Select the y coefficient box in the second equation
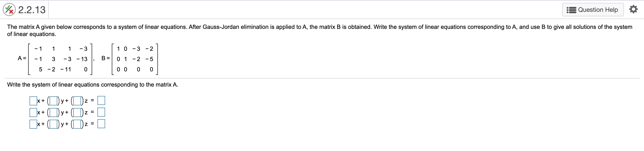The height and width of the screenshot is (151, 644). point(53,113)
